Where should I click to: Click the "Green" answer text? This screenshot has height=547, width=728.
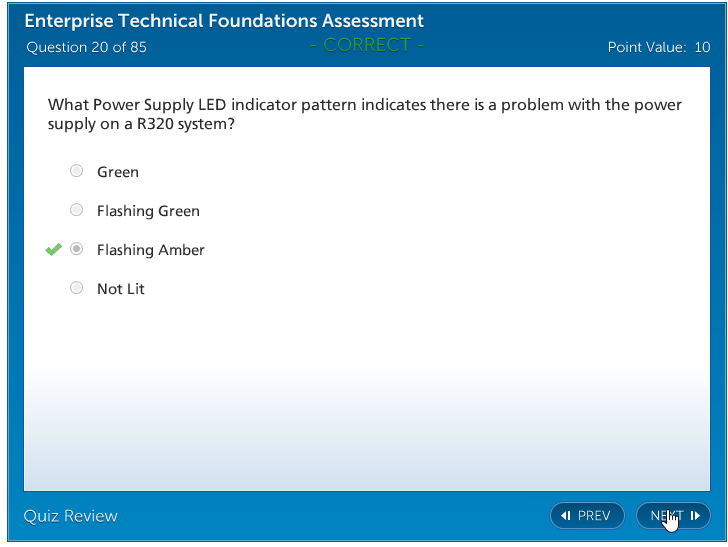pyautogui.click(x=118, y=172)
